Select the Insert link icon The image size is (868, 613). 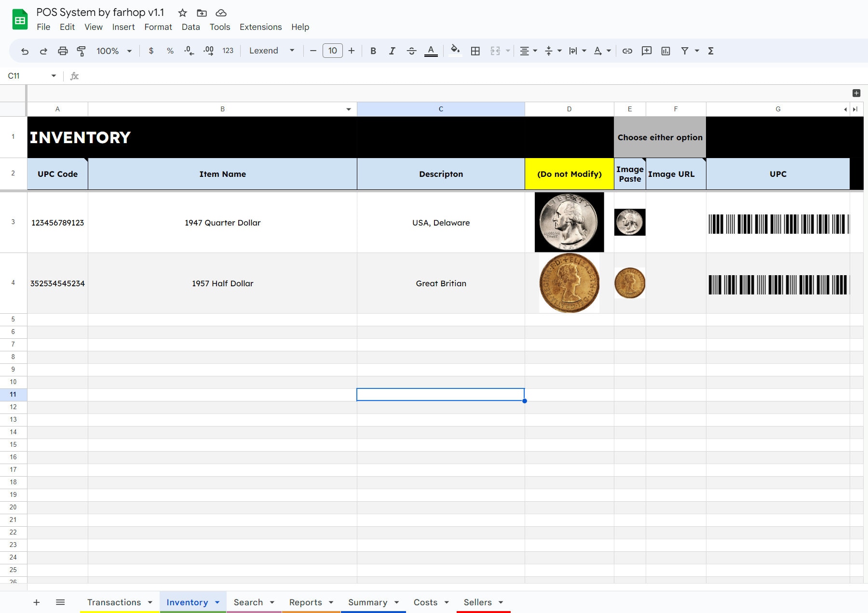tap(627, 51)
